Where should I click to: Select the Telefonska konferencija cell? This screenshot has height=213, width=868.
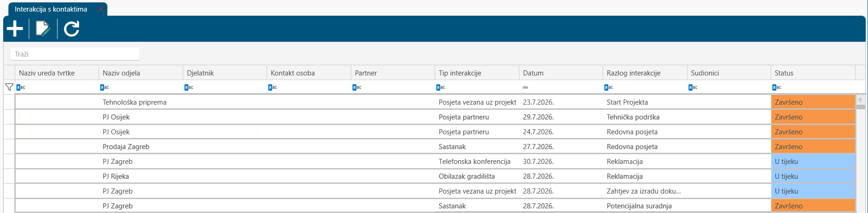point(477,161)
